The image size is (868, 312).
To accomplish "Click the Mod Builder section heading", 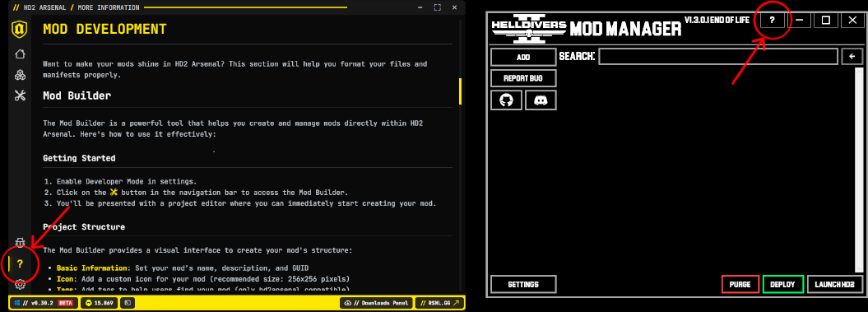I will click(x=77, y=95).
